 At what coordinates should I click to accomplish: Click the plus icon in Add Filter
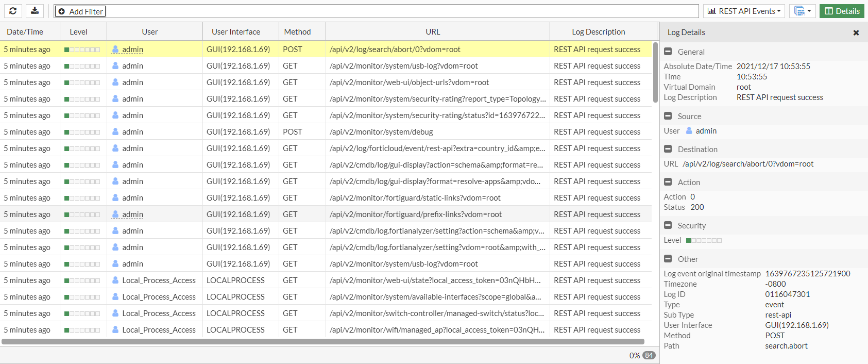62,11
